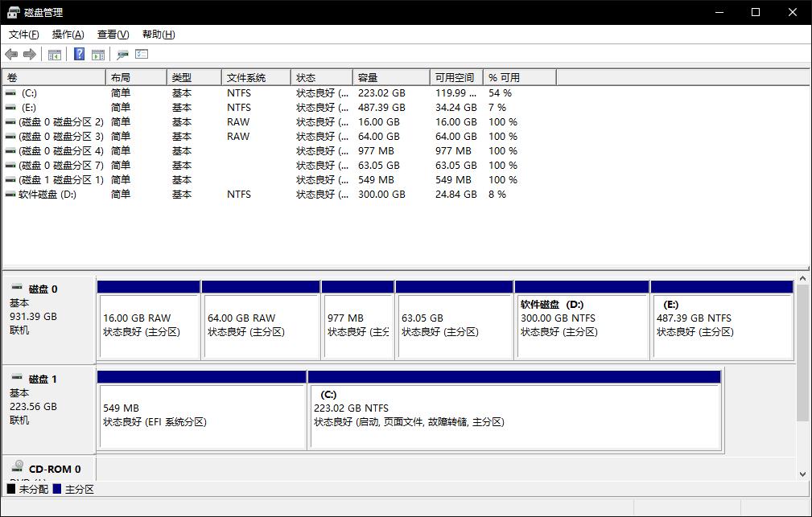The width and height of the screenshot is (812, 517).
Task: Click the rescan disks toolbar icon
Action: pos(122,55)
